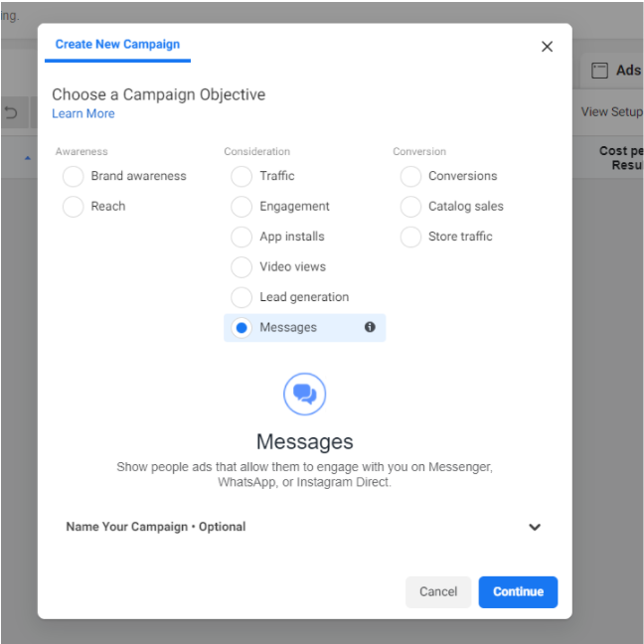Click the Ads tab icon in background window
The image size is (644, 644).
pyautogui.click(x=599, y=71)
